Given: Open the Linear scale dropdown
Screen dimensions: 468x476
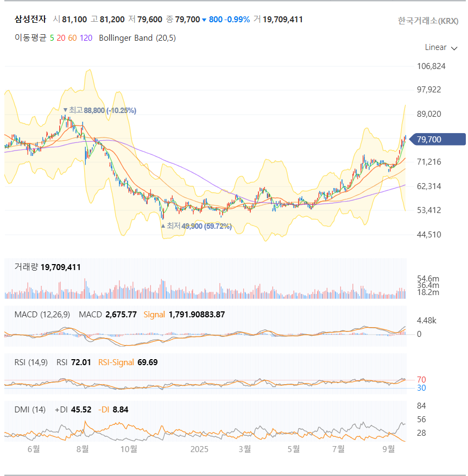Looking at the screenshot, I should point(441,47).
